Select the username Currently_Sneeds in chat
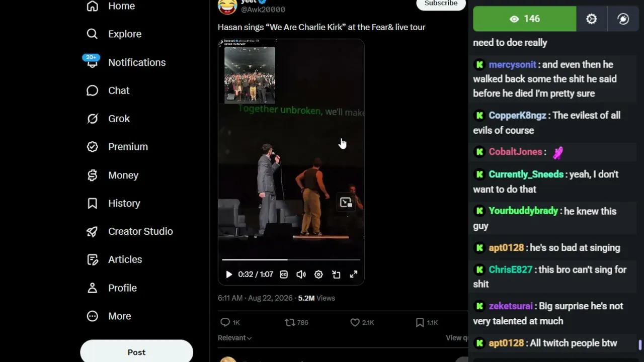 point(526,174)
